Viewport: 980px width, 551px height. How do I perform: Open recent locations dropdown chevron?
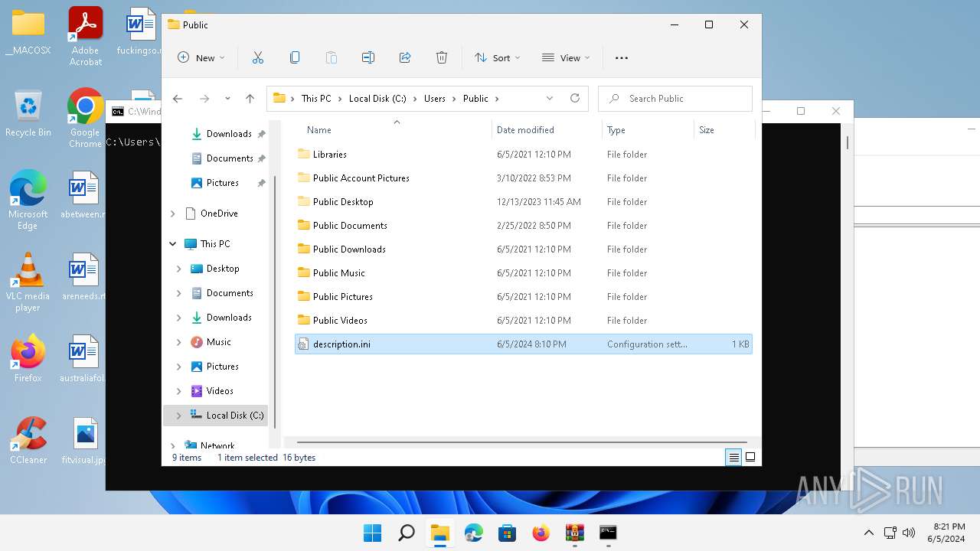coord(227,99)
